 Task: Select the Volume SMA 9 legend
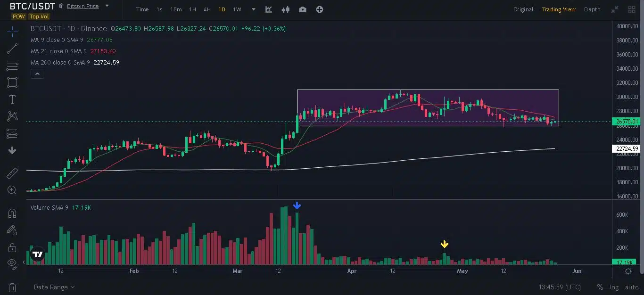(61, 207)
